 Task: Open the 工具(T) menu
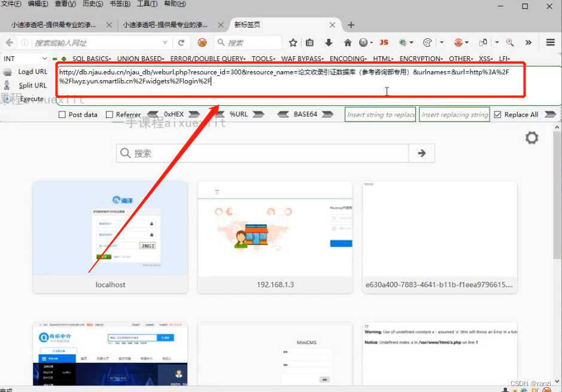pos(147,4)
